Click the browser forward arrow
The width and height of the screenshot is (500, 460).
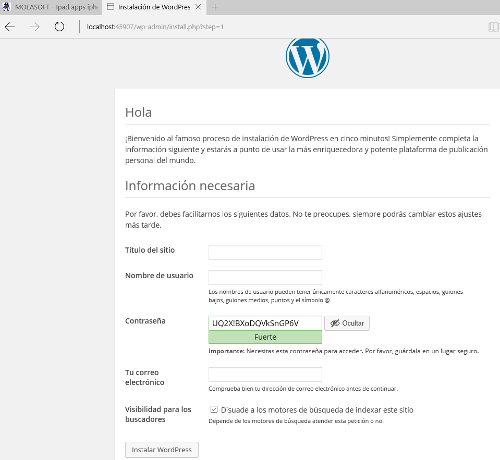[35, 27]
